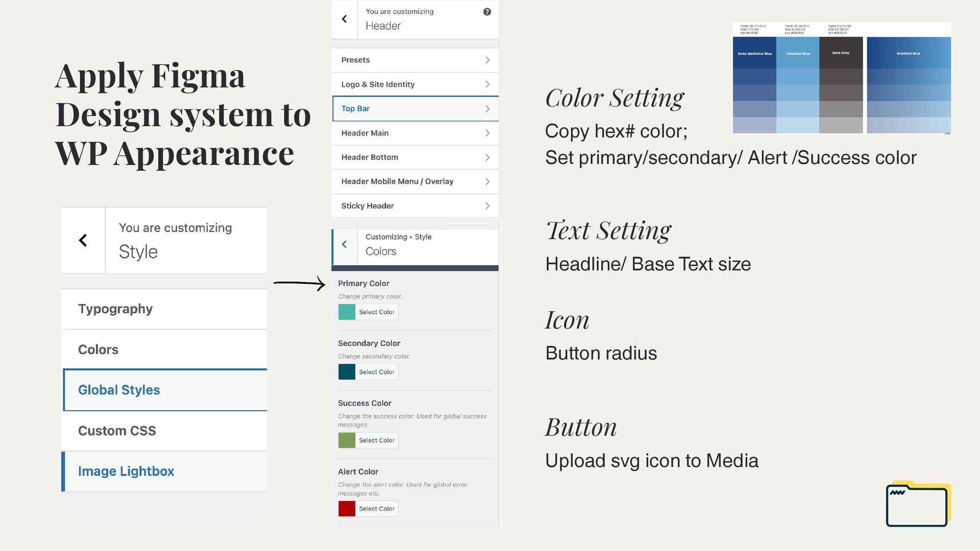Click 'Change primary color.' description
The height and width of the screenshot is (551, 980).
point(370,297)
